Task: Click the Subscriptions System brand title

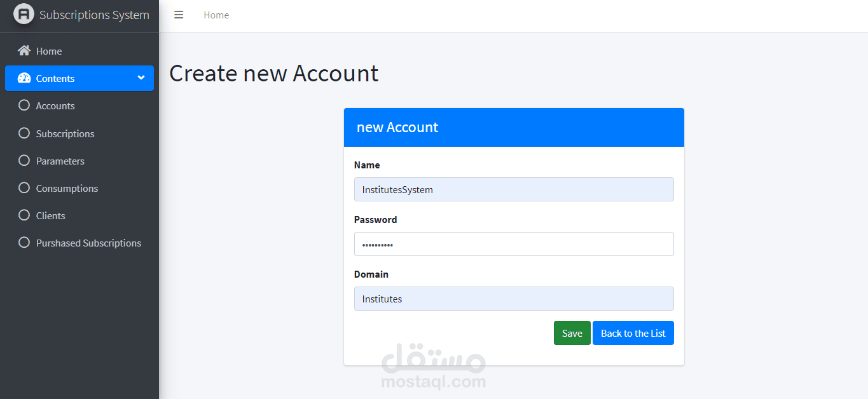Action: click(x=94, y=15)
